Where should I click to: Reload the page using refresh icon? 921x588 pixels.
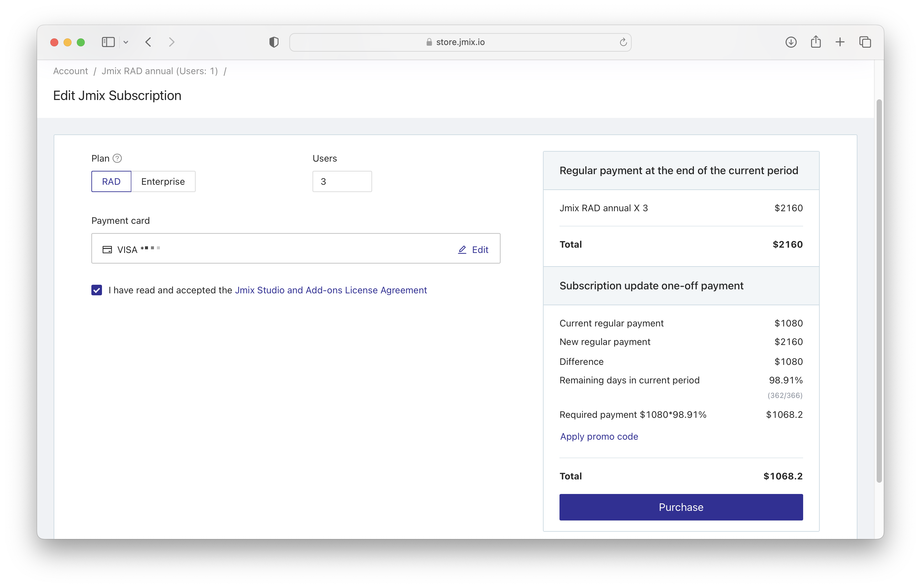623,42
